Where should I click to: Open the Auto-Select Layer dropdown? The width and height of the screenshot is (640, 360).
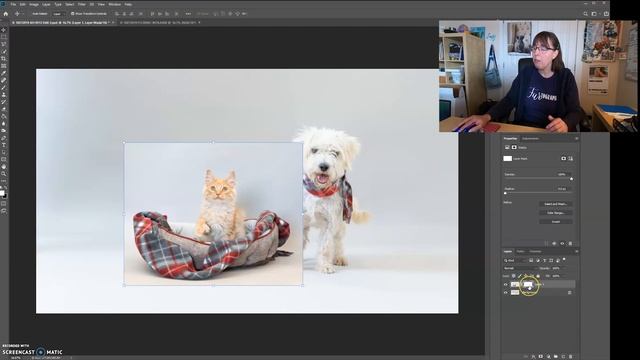click(59, 13)
